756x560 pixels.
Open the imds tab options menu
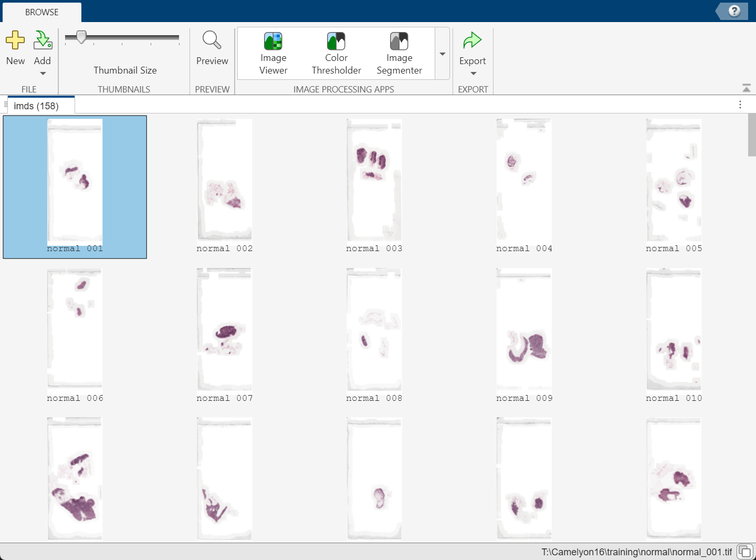click(740, 104)
